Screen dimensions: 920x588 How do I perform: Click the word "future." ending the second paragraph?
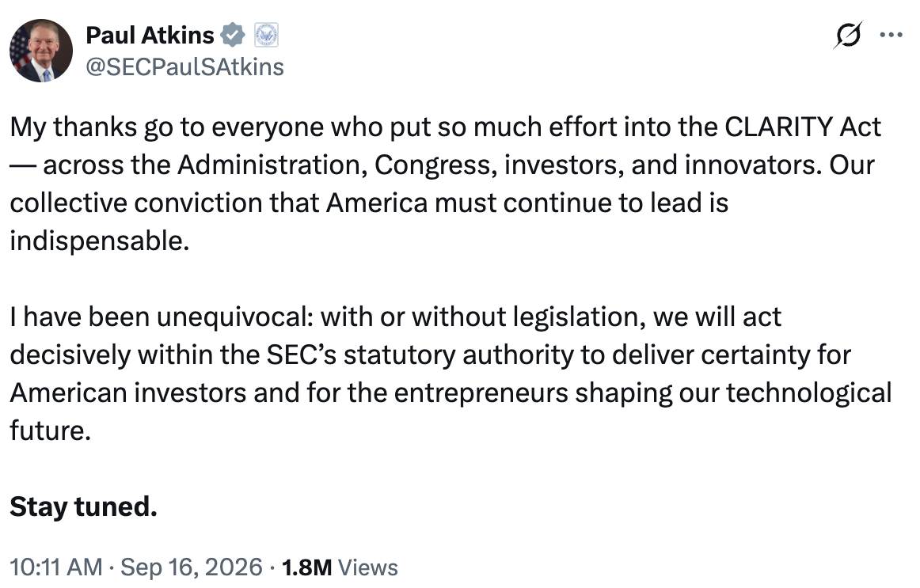click(51, 431)
